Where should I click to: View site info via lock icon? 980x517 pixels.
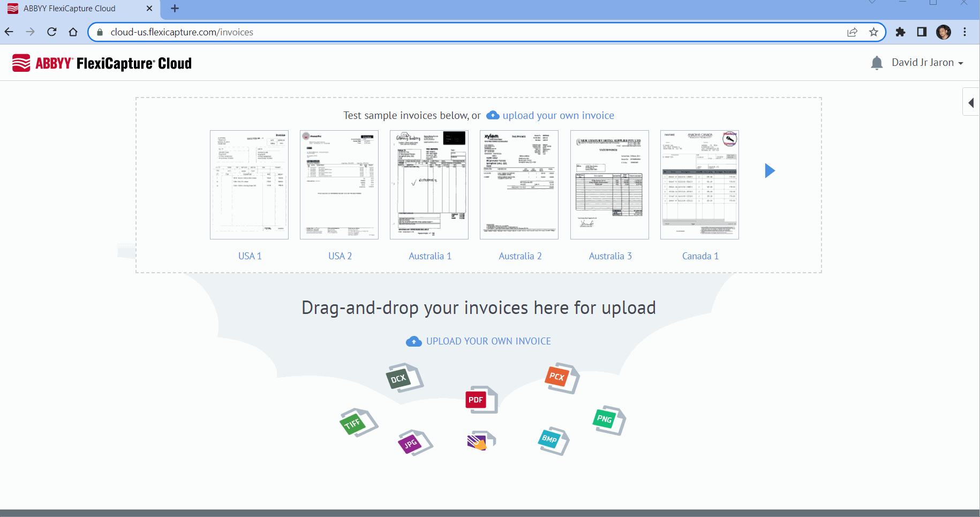[x=100, y=32]
